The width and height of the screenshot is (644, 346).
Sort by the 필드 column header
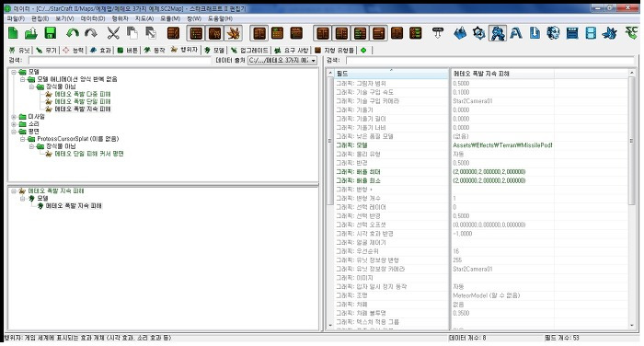coord(392,74)
